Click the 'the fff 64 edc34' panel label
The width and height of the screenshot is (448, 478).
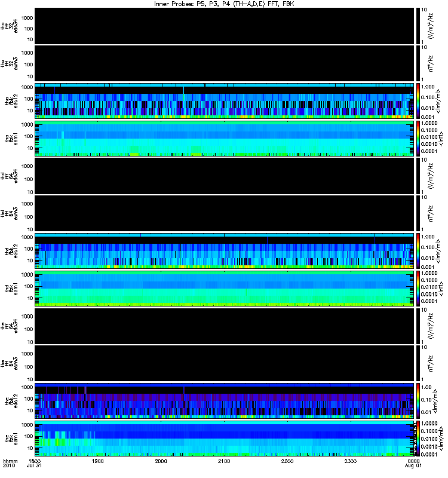[x=10, y=326]
